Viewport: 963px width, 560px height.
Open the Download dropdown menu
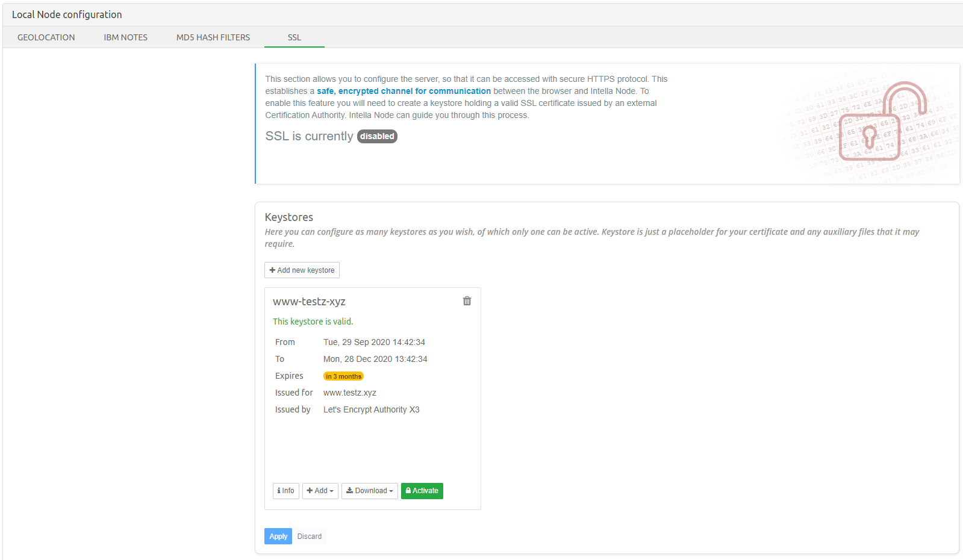[369, 491]
